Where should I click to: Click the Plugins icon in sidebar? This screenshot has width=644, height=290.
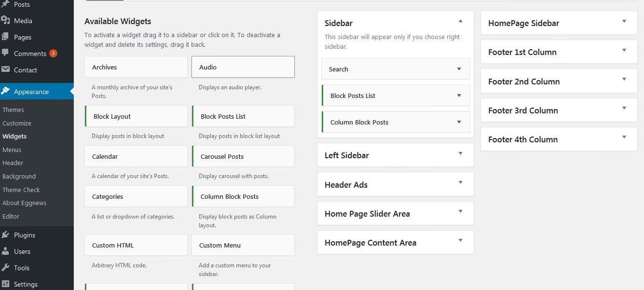coord(6,235)
